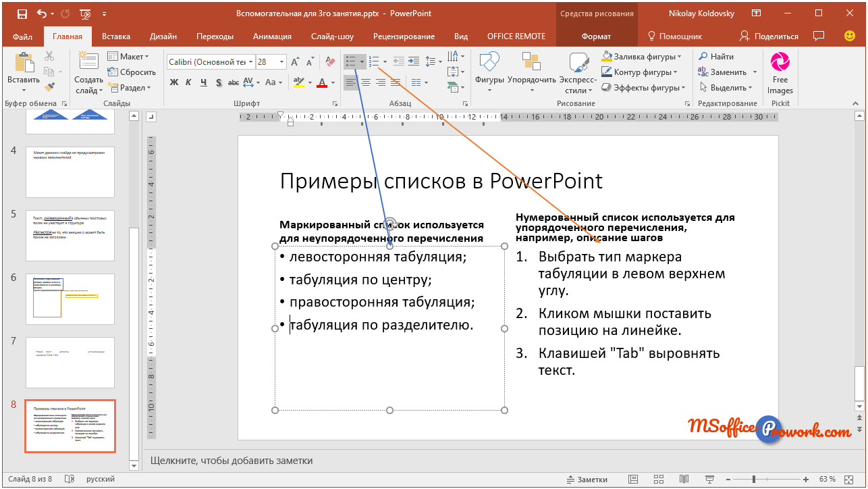The width and height of the screenshot is (868, 489).
Task: Click the Format Painter brush icon
Action: point(49,86)
